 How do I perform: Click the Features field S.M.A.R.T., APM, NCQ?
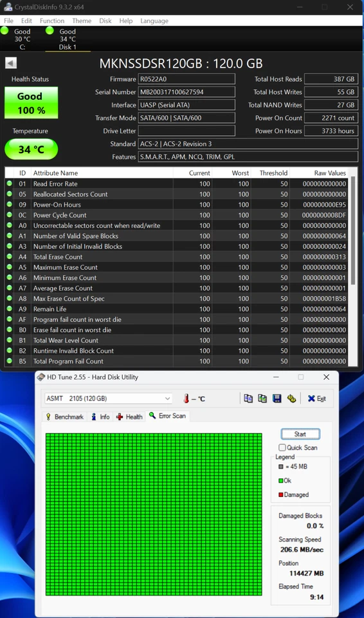pyautogui.click(x=248, y=157)
